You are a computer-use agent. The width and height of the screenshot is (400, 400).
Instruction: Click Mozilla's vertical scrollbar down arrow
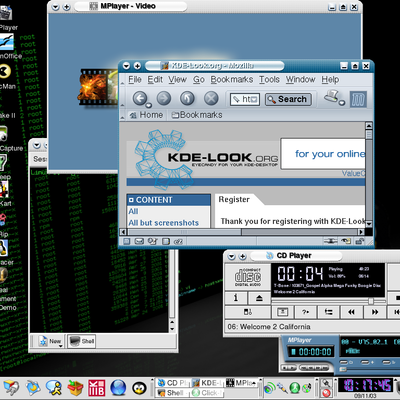(369, 224)
